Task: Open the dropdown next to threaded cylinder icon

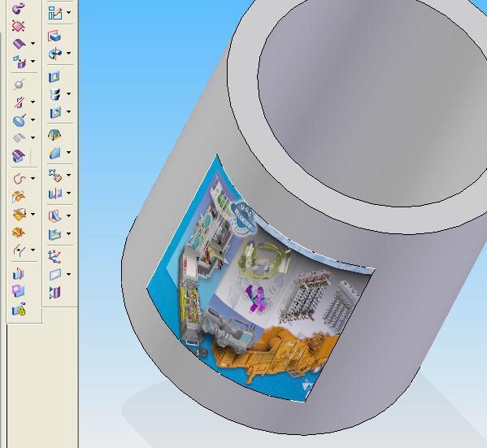Action: [x=68, y=94]
